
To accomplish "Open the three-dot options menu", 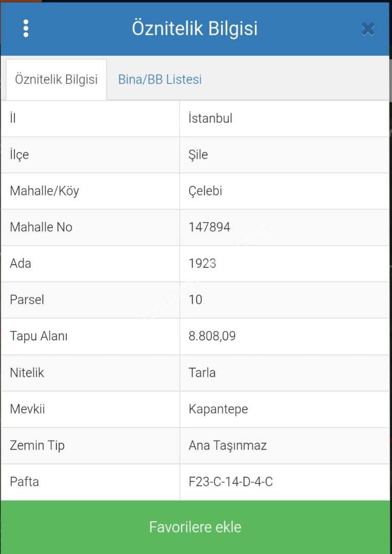I will coord(26,29).
